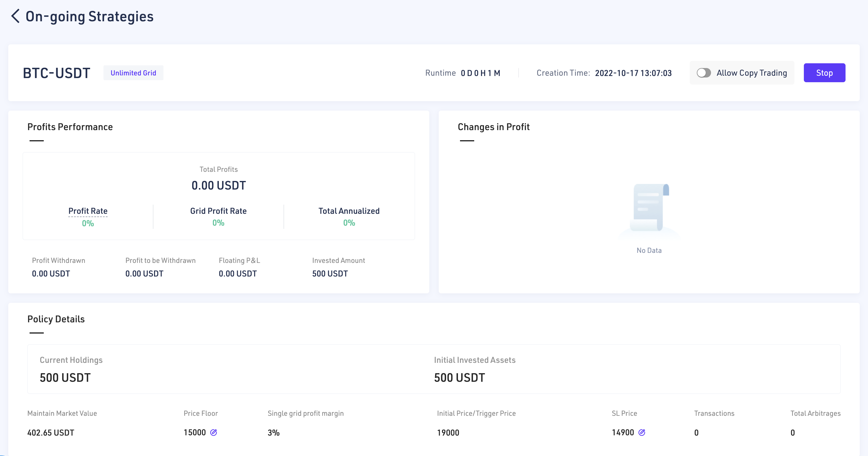
Task: Click the Profit Withdrawn label
Action: click(x=59, y=261)
